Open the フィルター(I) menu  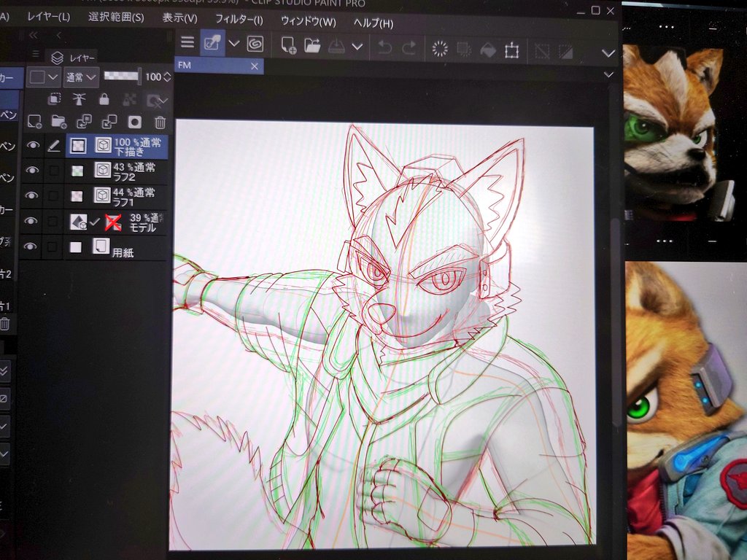click(239, 20)
